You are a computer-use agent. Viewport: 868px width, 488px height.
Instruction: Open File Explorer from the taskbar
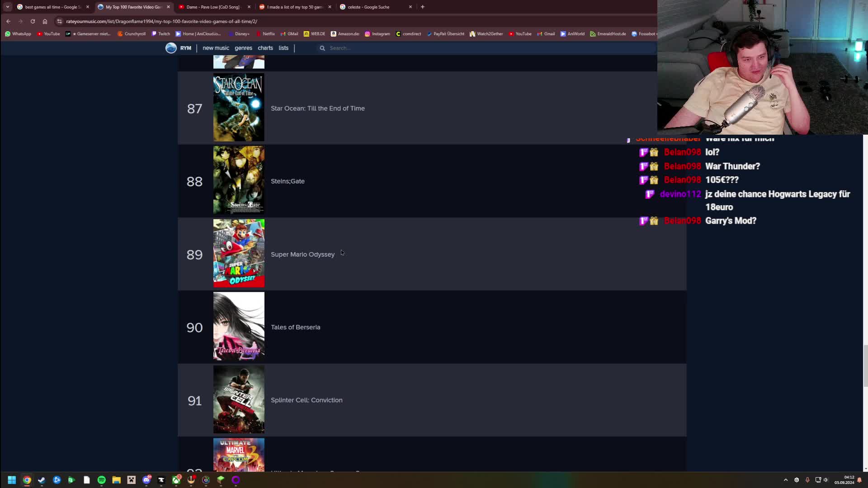116,480
